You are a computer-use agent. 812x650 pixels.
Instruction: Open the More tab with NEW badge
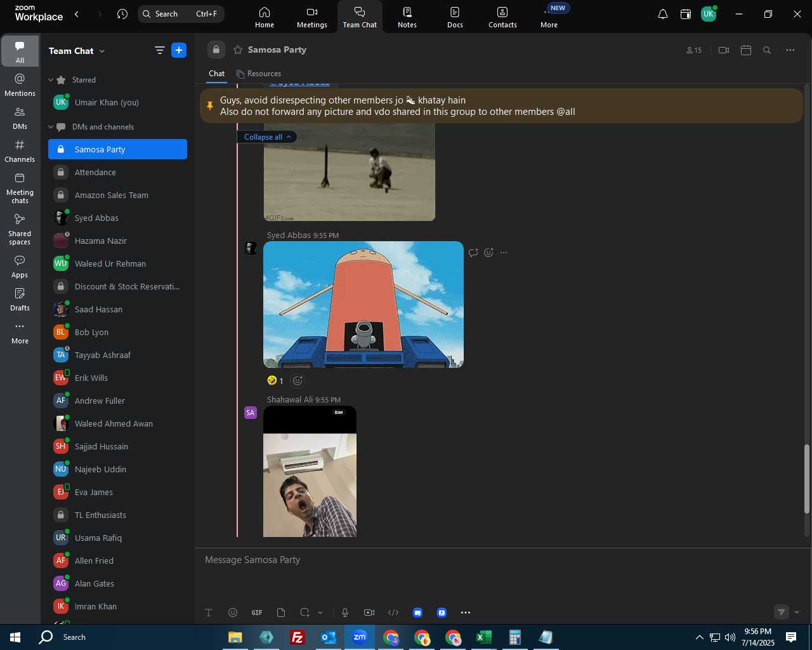(x=549, y=17)
